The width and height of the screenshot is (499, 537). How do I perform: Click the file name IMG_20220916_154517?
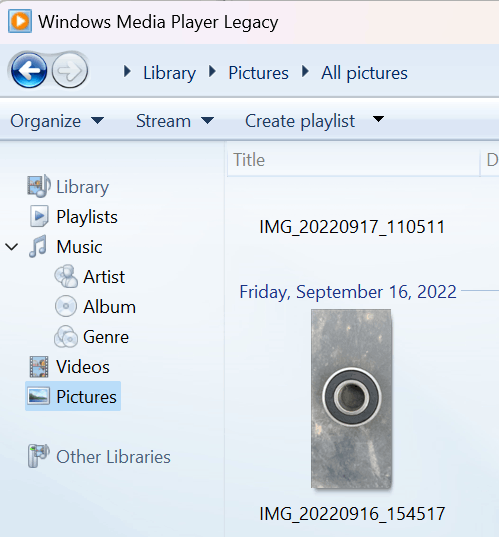pos(352,514)
